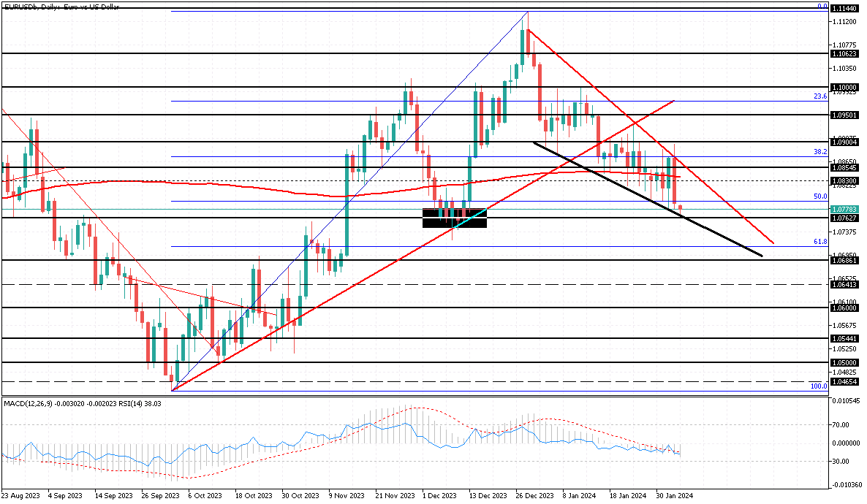Click the 21 Nov 2023 date label
The image size is (867, 504).
tap(395, 496)
